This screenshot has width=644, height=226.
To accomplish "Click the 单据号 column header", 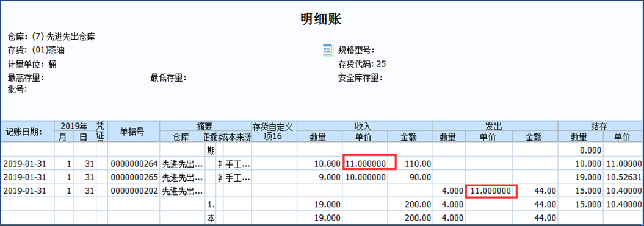I will pos(134,131).
